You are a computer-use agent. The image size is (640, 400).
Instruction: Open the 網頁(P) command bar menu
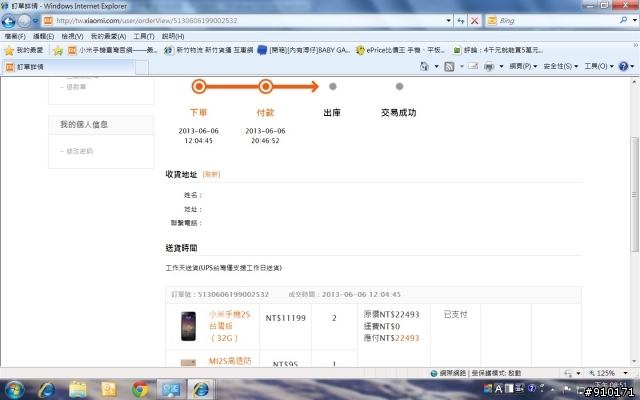523,67
